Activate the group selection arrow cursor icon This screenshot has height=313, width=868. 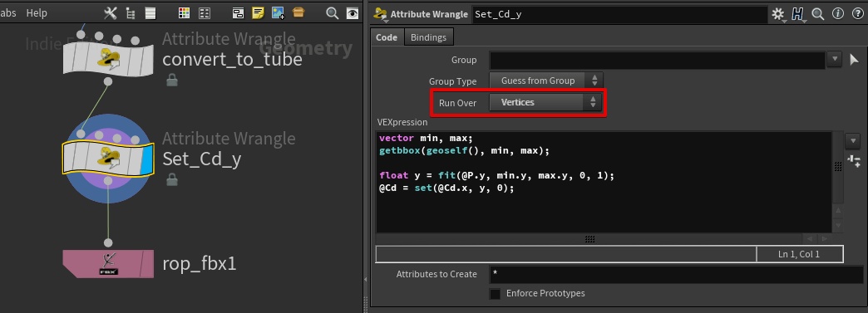(x=854, y=60)
